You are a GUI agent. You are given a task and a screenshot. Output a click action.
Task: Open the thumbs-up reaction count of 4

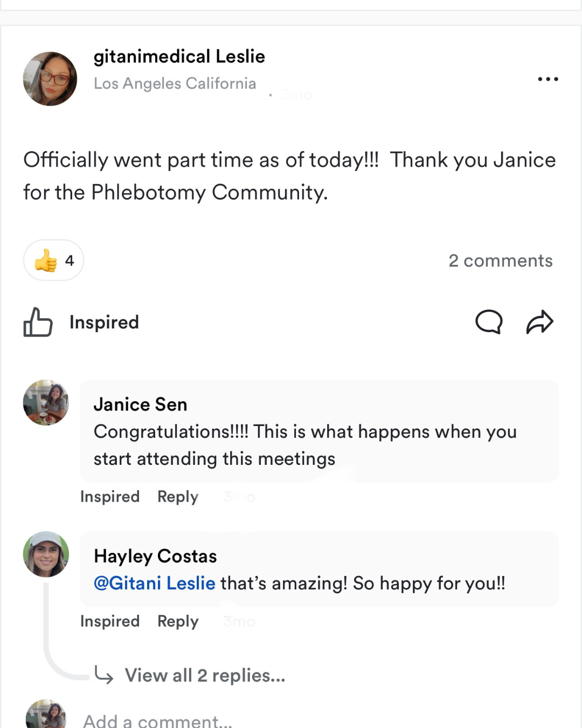53,260
